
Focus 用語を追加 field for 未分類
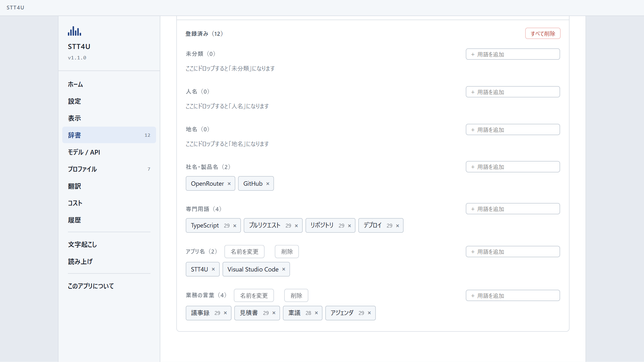point(513,54)
